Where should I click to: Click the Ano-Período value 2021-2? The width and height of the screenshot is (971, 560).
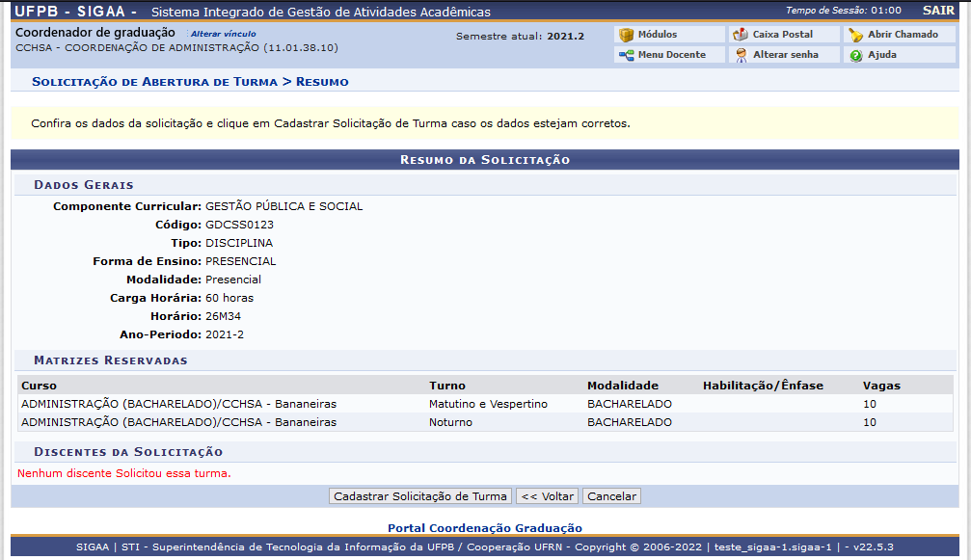tap(224, 334)
